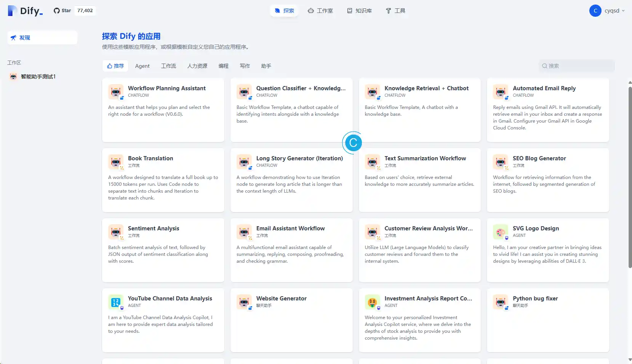Select the 写作 category filter
This screenshot has width=632, height=364.
click(x=245, y=66)
